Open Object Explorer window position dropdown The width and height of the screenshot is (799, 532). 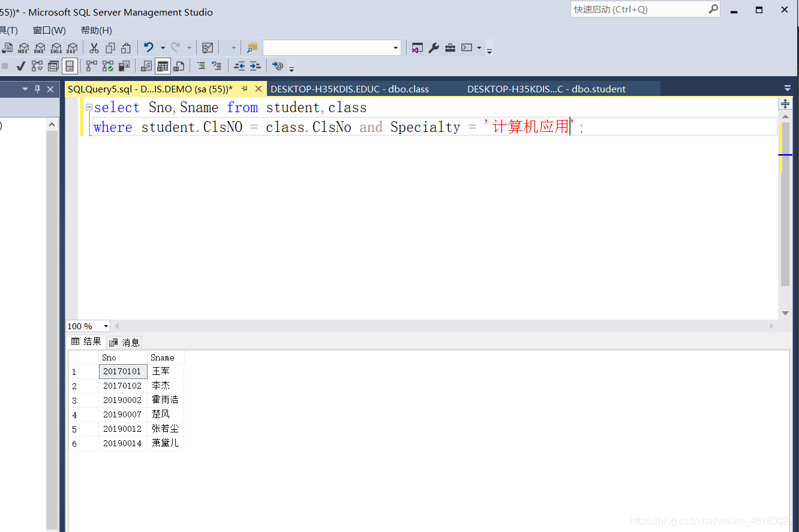coord(25,89)
